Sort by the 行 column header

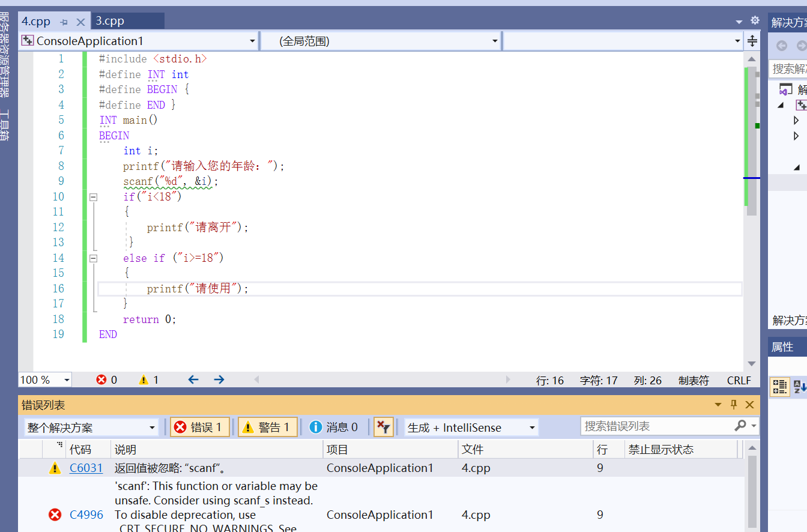609,450
